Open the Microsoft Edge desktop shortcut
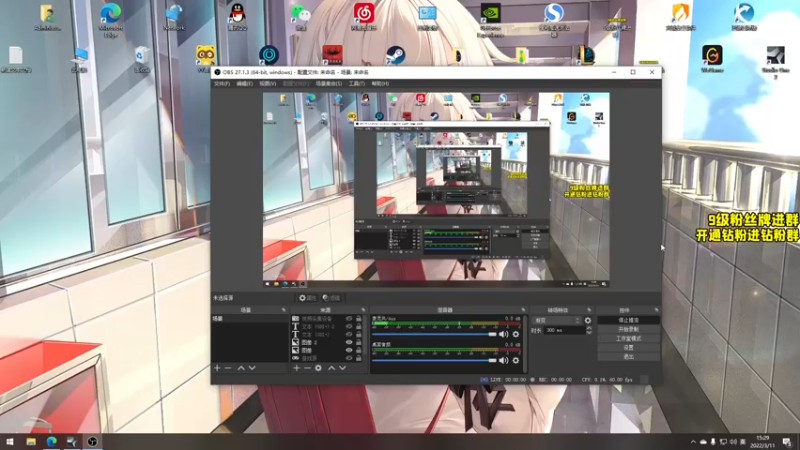 [111, 18]
